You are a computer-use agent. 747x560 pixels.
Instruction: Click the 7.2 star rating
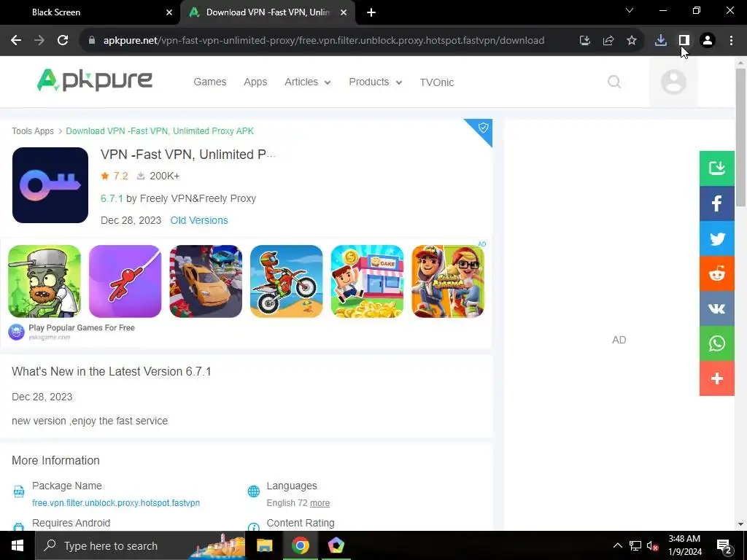[x=115, y=176]
